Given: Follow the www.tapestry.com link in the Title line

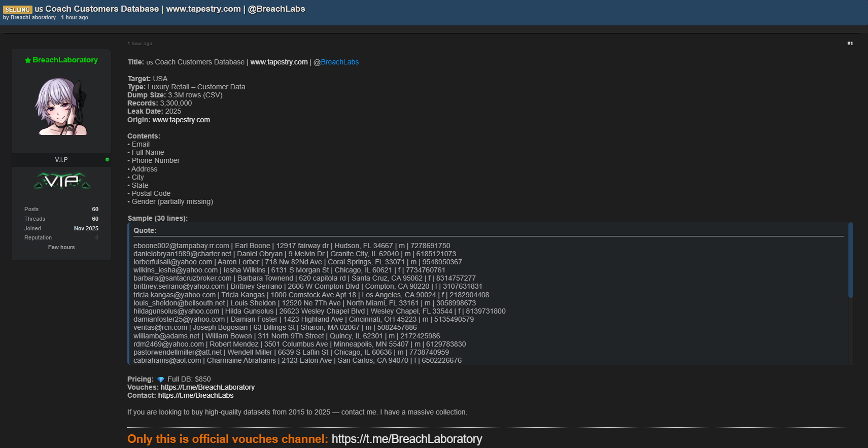Looking at the screenshot, I should tap(279, 62).
